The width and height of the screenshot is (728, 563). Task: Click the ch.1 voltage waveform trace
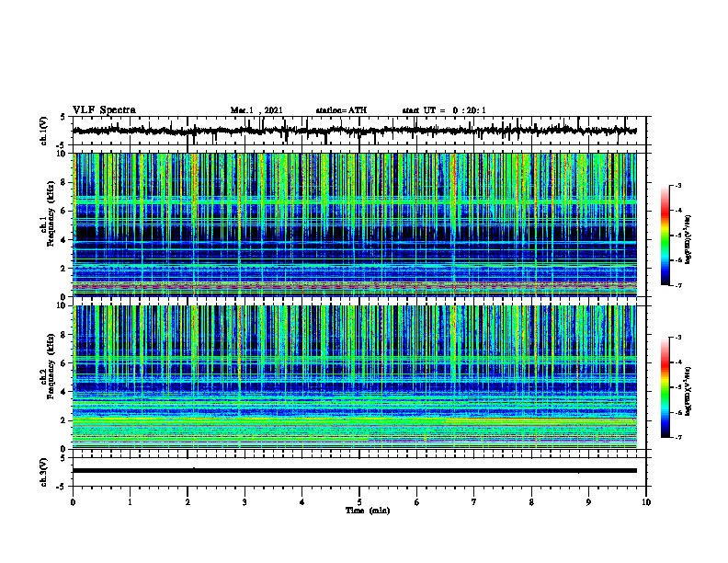tap(354, 131)
